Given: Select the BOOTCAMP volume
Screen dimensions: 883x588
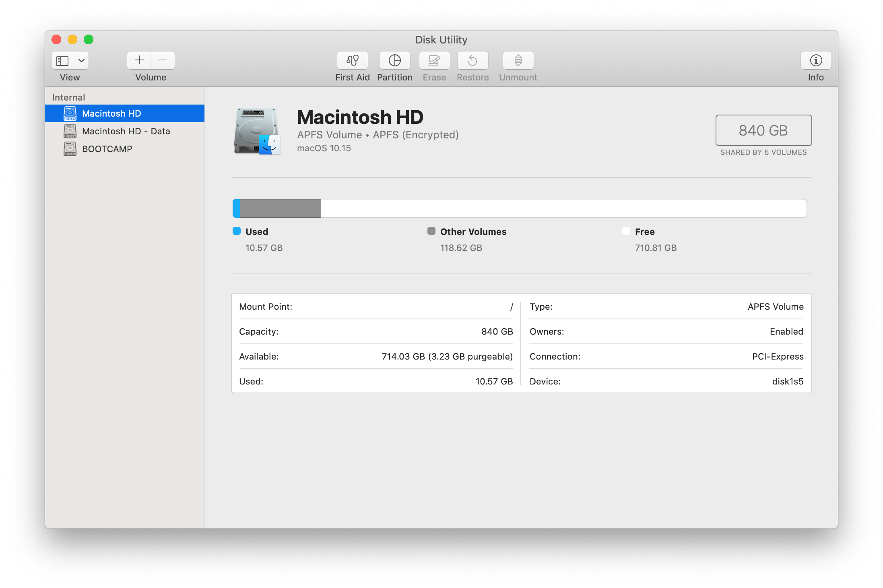Looking at the screenshot, I should tap(107, 149).
